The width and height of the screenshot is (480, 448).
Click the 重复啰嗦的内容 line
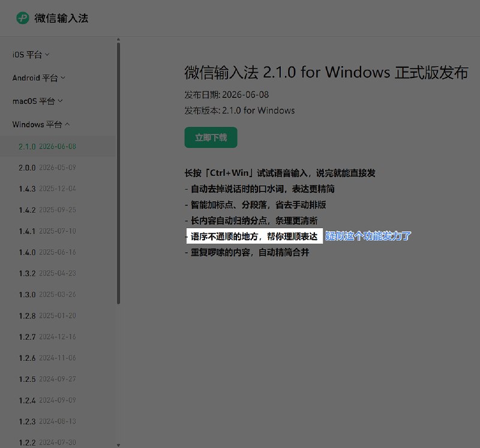247,252
